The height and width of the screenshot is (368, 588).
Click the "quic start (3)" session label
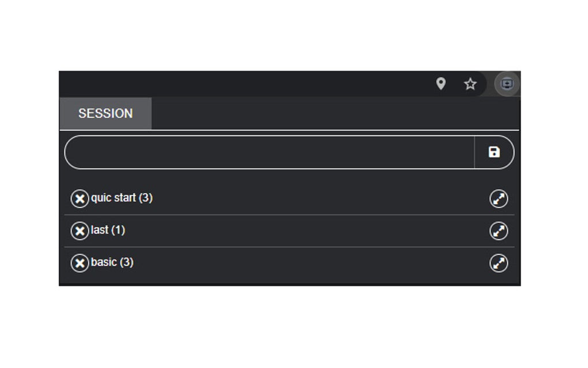coord(123,198)
